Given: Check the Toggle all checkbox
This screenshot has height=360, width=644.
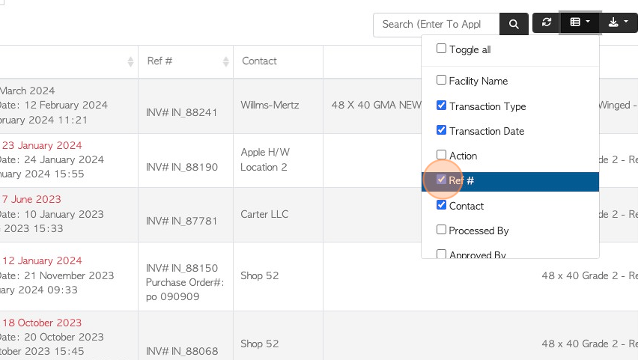Looking at the screenshot, I should (x=441, y=49).
